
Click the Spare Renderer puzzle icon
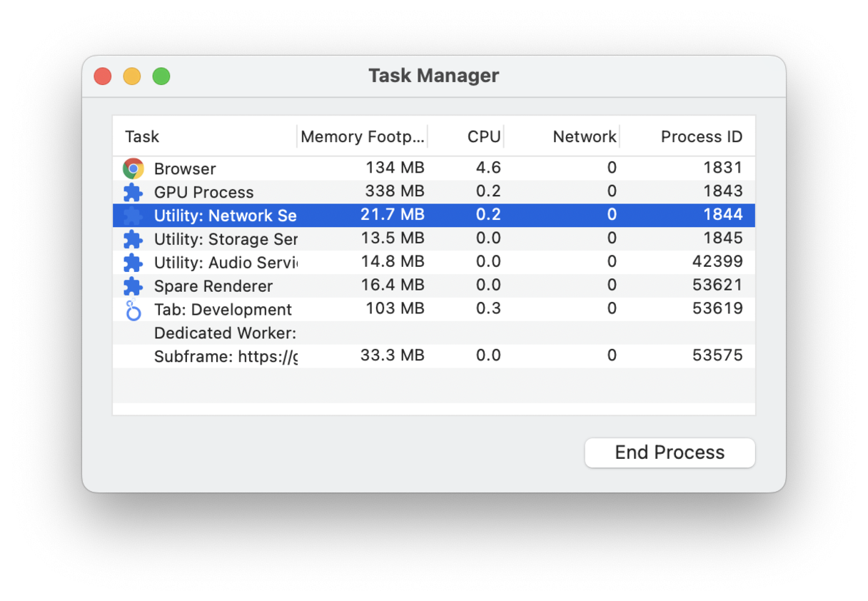pos(133,286)
